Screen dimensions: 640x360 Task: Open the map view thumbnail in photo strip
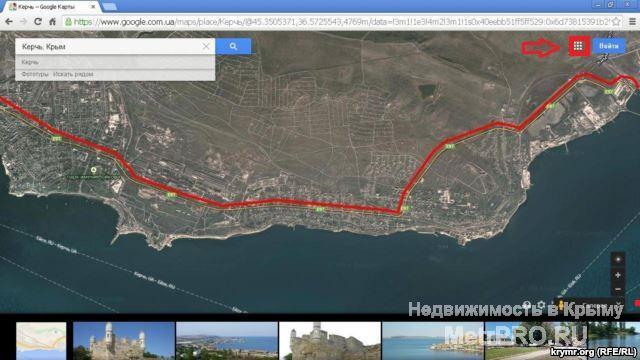tap(41, 341)
